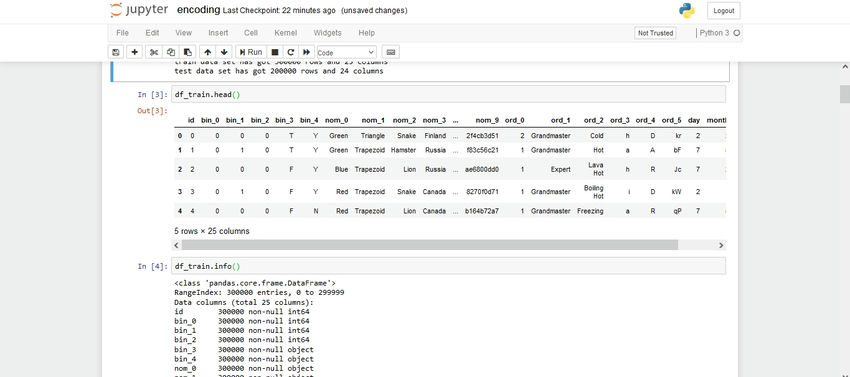
Task: Move selected cell up
Action: (208, 52)
